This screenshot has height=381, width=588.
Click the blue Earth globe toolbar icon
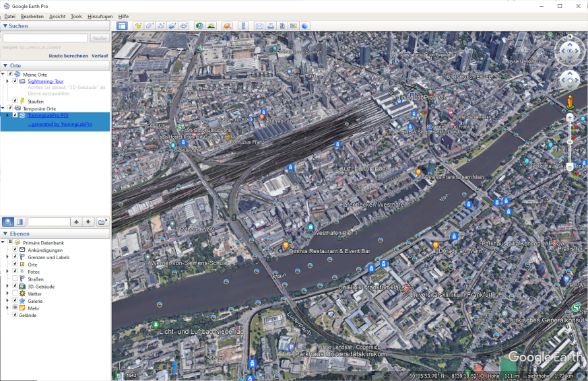tap(305, 26)
